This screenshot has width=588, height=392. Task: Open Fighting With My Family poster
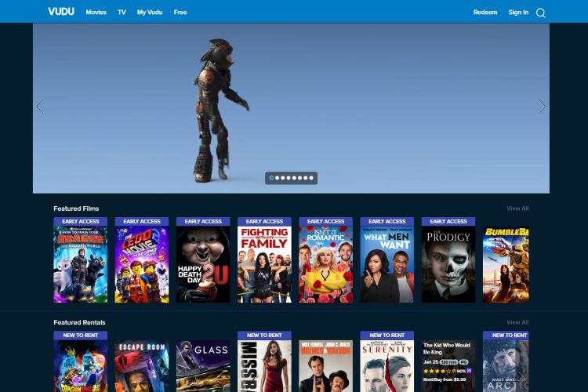tap(264, 260)
